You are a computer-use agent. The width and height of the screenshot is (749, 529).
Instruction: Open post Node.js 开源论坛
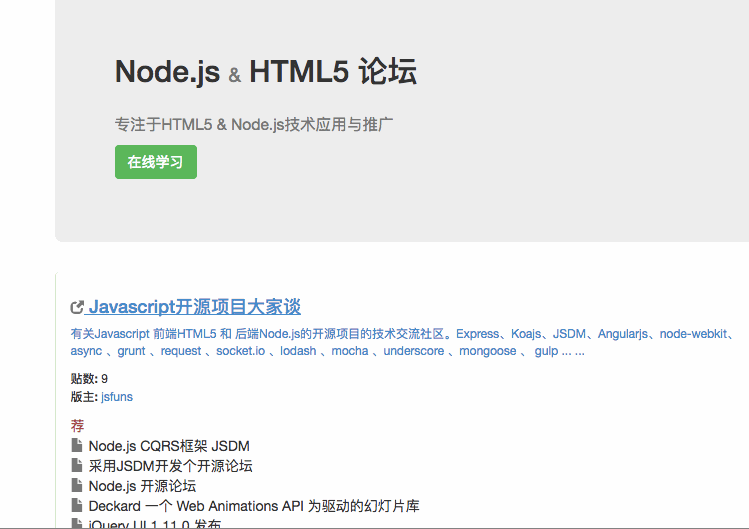142,486
